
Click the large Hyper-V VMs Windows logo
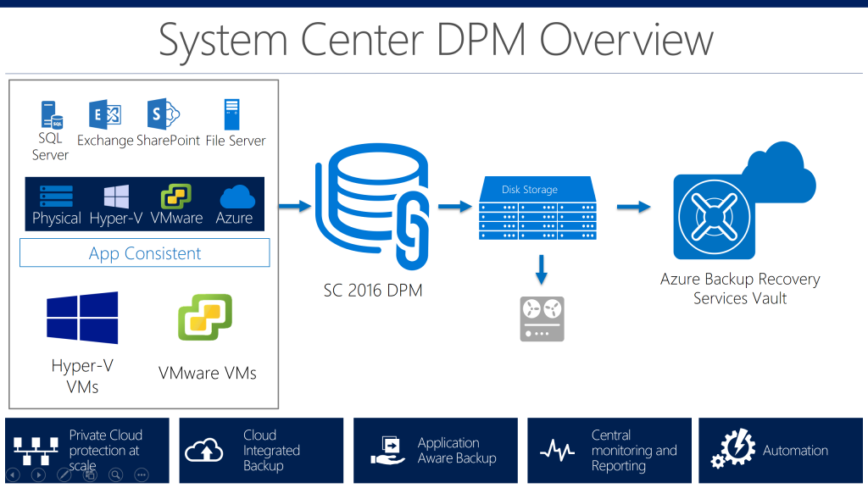point(82,318)
